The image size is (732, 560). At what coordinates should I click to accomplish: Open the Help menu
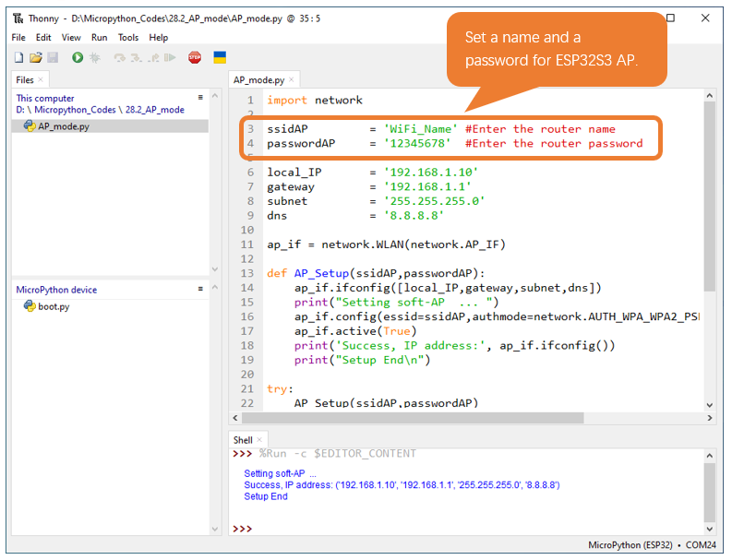[158, 37]
